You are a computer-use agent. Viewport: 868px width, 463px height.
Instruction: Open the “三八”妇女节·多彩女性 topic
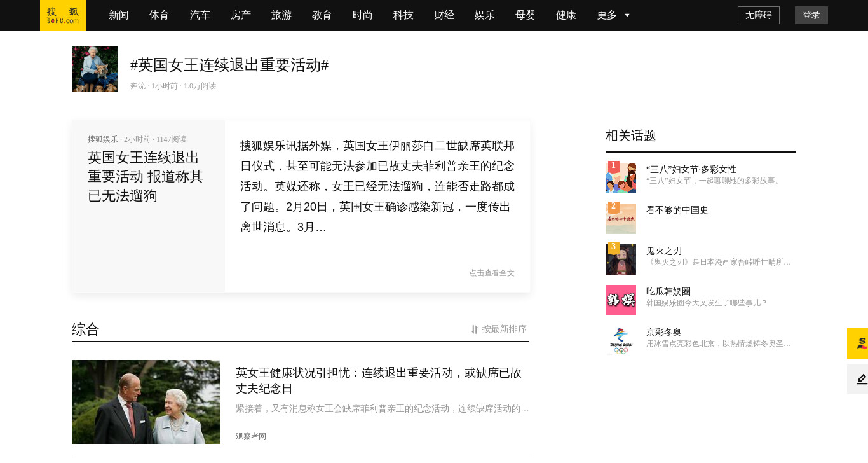click(691, 169)
